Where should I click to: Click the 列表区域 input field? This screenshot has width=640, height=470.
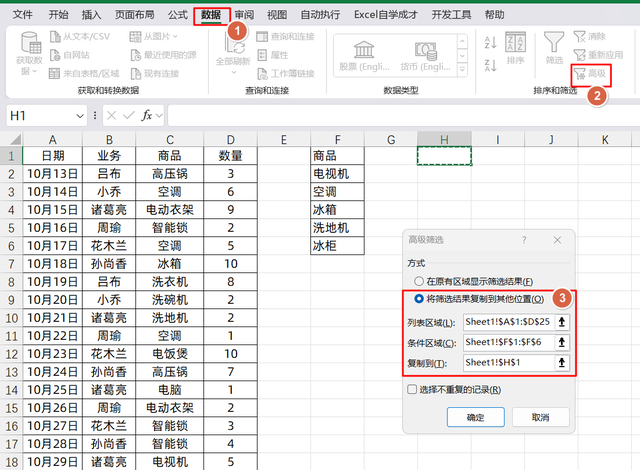[509, 322]
